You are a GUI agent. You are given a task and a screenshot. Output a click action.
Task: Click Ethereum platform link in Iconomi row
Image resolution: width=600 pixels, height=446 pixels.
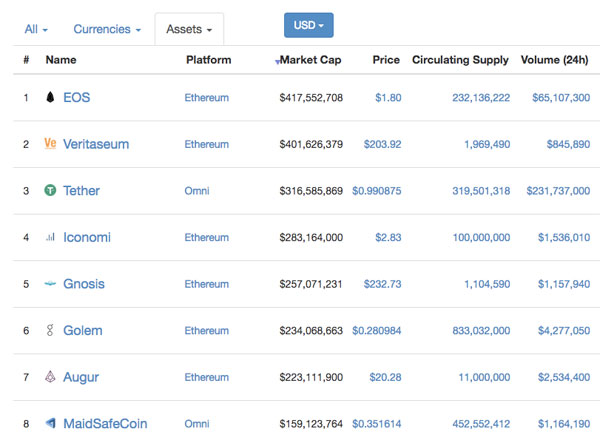pyautogui.click(x=207, y=237)
